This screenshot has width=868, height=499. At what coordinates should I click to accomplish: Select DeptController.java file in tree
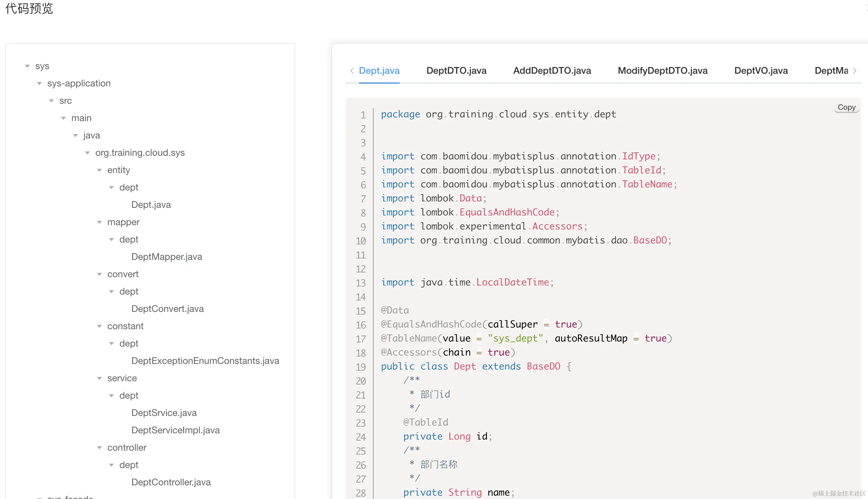point(171,482)
